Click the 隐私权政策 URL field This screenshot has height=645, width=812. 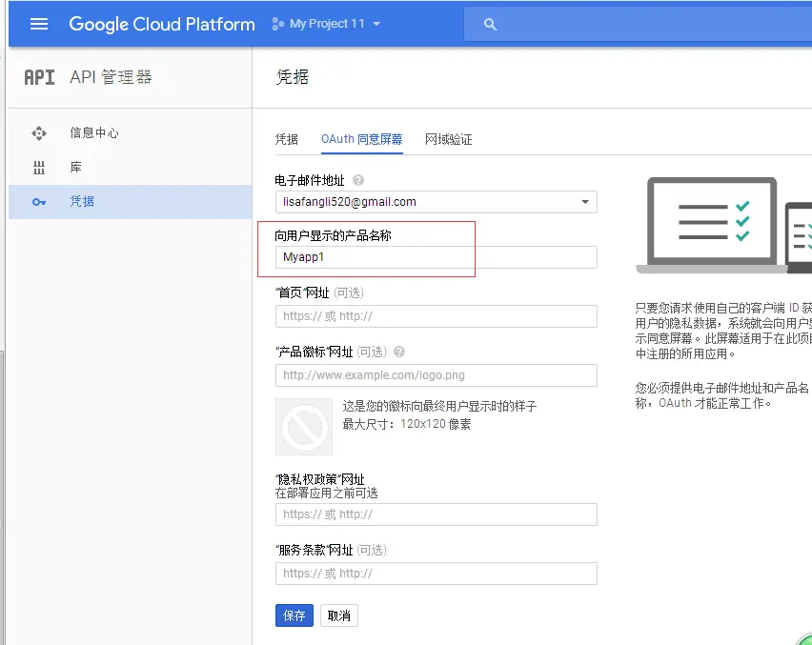click(x=436, y=514)
